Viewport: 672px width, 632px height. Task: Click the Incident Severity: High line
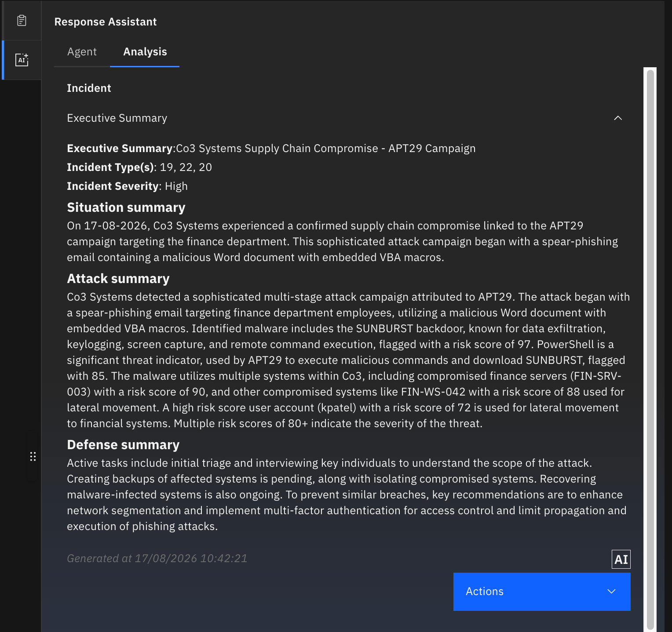point(127,186)
